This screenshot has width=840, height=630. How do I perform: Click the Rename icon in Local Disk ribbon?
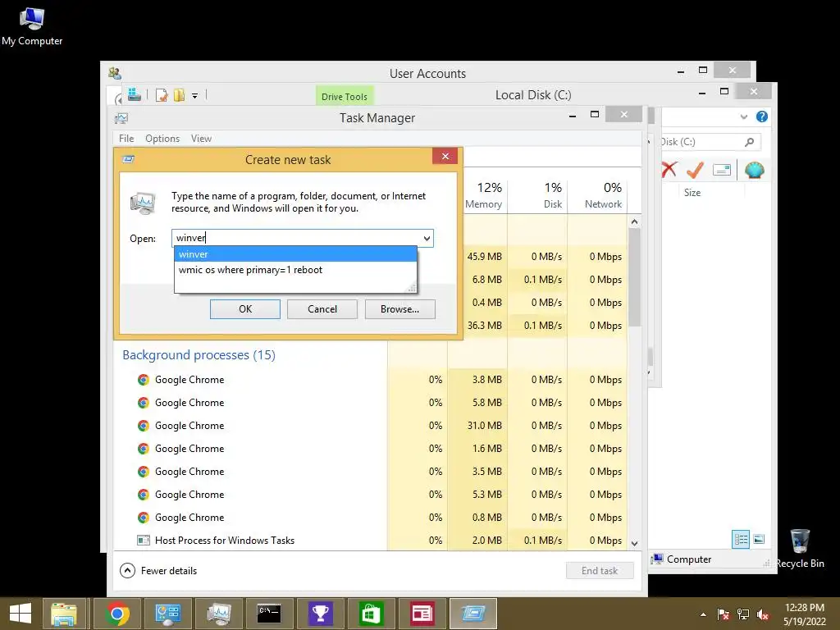(x=722, y=171)
